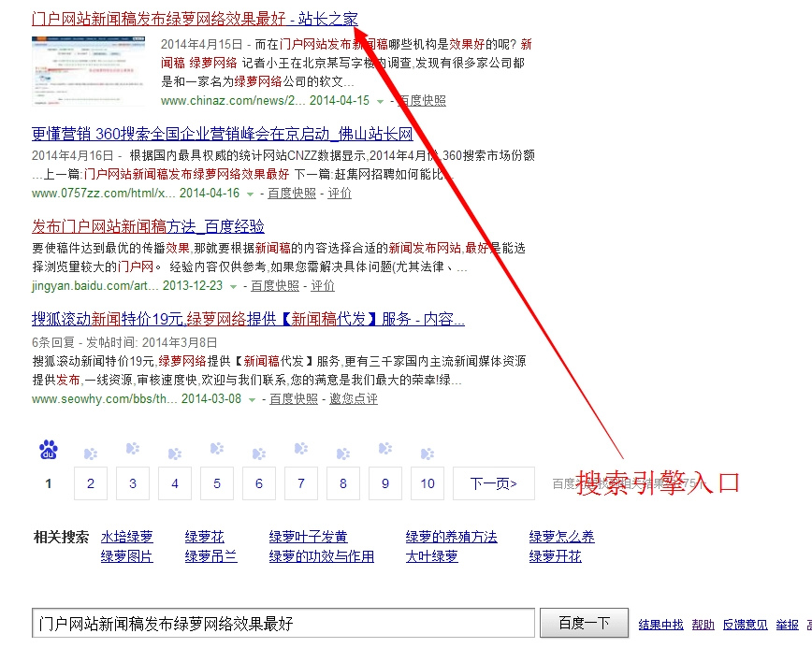Click the 百度一下 search button
The height and width of the screenshot is (648, 812).
[x=584, y=623]
